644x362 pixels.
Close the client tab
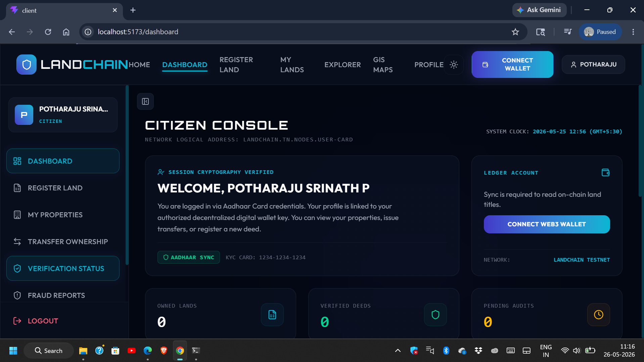(115, 10)
